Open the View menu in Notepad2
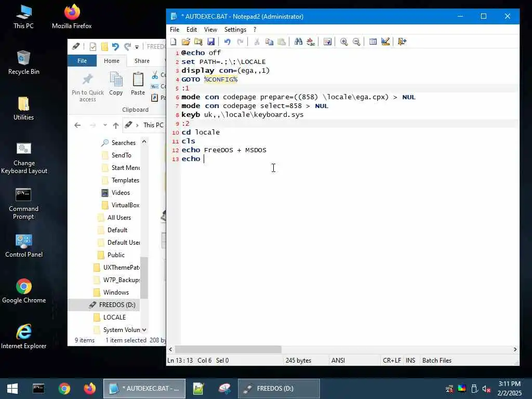The image size is (532, 399). pyautogui.click(x=210, y=30)
